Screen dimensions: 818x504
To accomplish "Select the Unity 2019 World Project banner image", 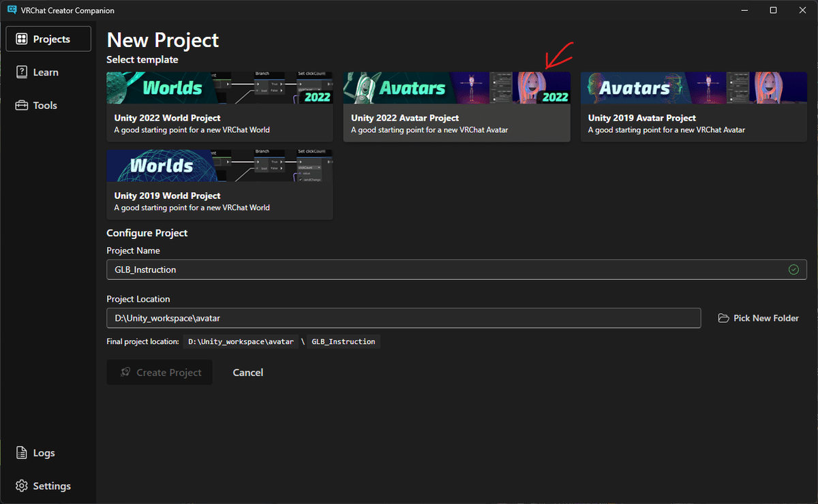I will [x=219, y=166].
